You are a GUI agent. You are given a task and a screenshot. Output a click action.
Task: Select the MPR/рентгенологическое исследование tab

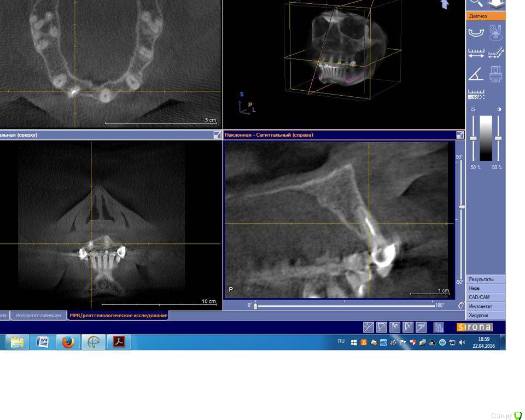pos(118,316)
